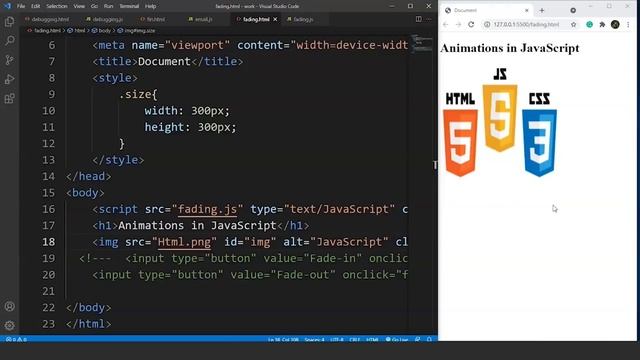Image resolution: width=640 pixels, height=360 pixels.
Task: Switch to the fading.js tab
Action: (x=303, y=19)
